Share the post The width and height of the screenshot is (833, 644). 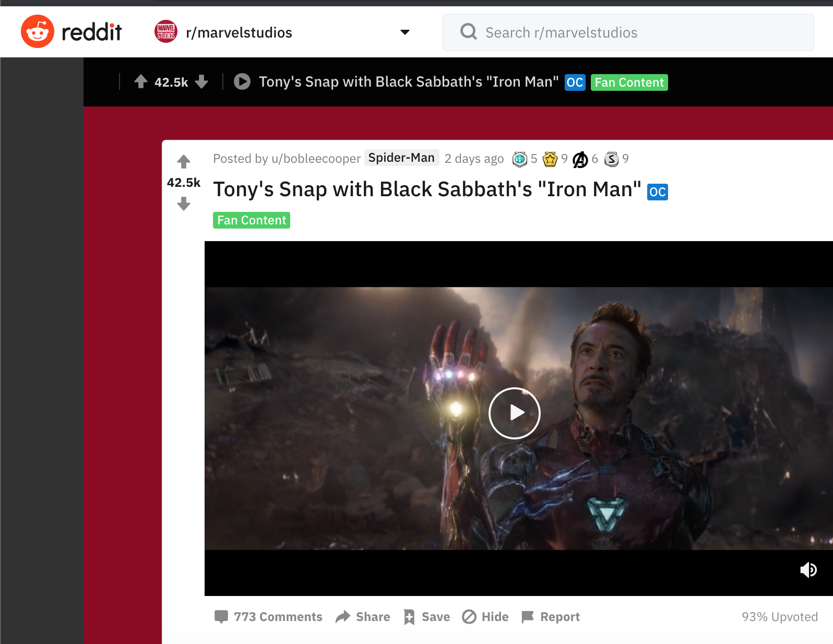(363, 617)
